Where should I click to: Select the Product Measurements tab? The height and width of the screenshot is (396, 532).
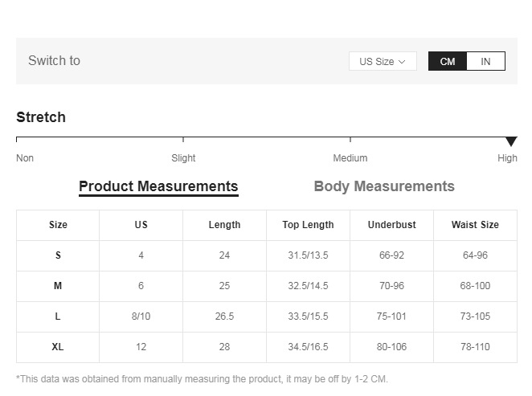[158, 186]
